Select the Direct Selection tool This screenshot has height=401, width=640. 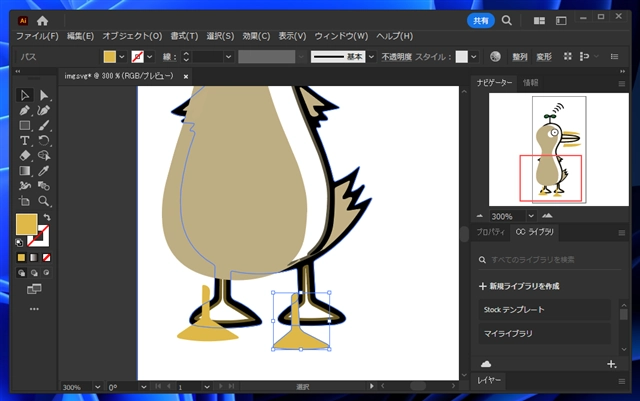(44, 95)
